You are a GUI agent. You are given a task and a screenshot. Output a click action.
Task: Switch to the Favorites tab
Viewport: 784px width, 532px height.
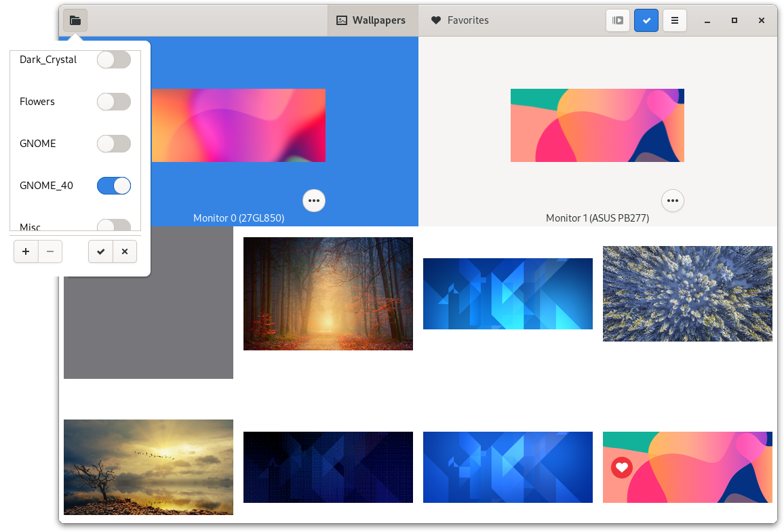pos(459,20)
